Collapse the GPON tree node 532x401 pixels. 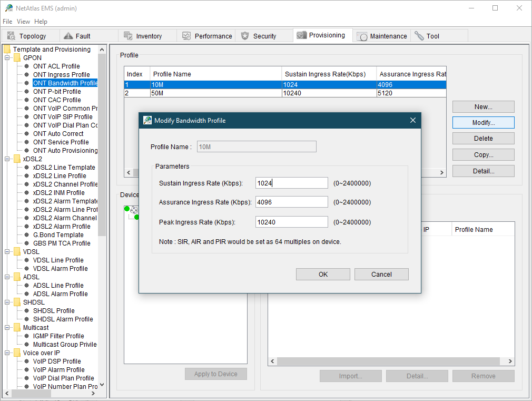coord(7,58)
